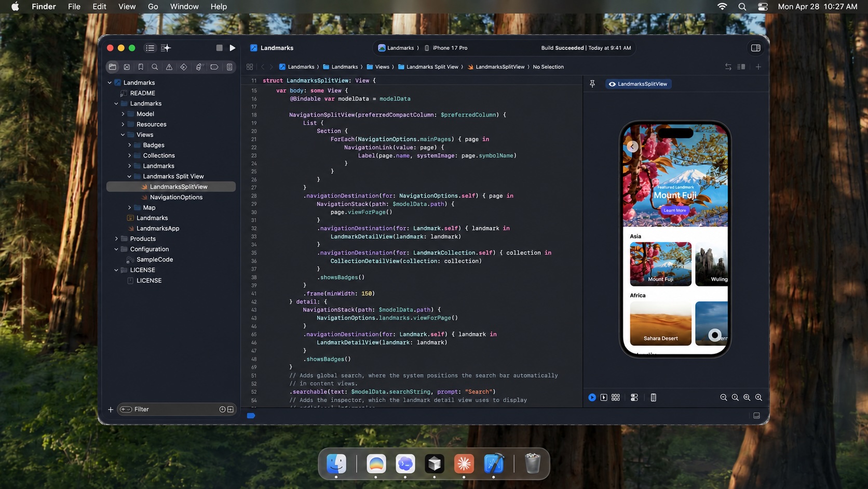Screen dimensions: 868x489
Task: Click the navigator Filter field
Action: (x=177, y=409)
